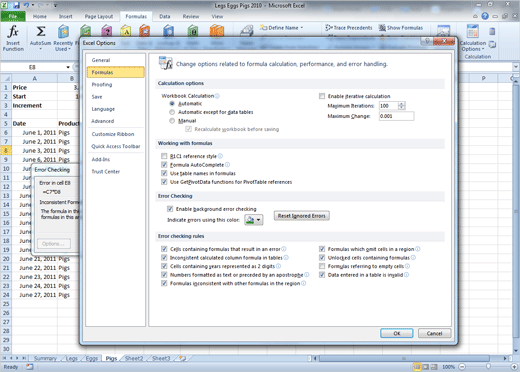Viewport: 520px width, 372px height.
Task: Open the Math & Trig functions icon
Action: click(x=193, y=31)
